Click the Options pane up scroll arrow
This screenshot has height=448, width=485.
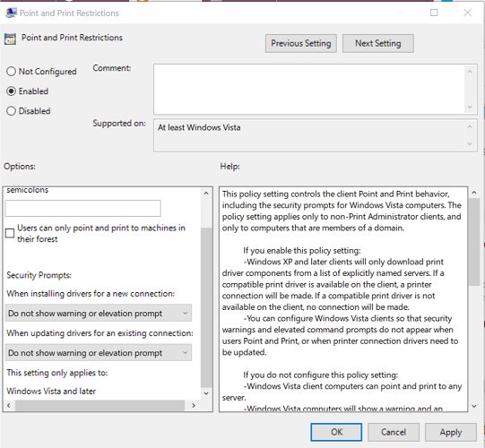click(206, 194)
